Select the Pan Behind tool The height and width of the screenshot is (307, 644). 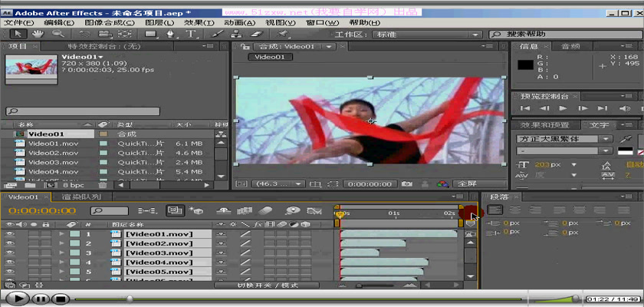(x=124, y=34)
